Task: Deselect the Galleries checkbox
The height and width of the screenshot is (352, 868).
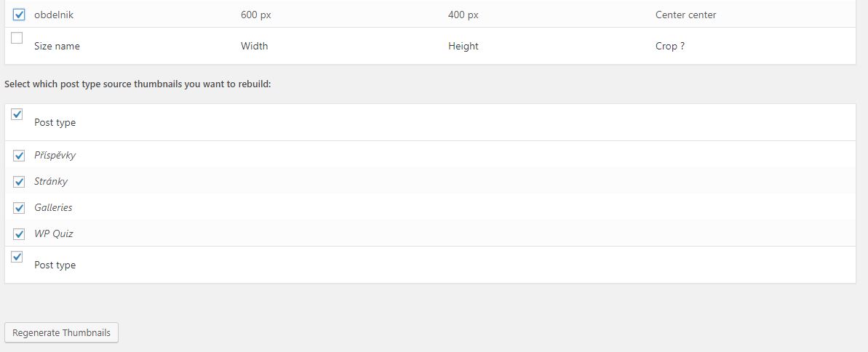Action: click(19, 208)
